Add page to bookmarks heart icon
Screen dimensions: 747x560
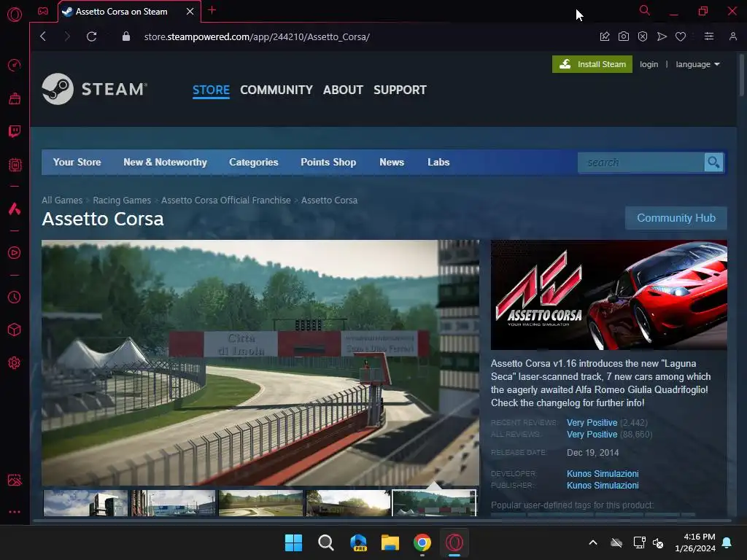click(x=681, y=36)
